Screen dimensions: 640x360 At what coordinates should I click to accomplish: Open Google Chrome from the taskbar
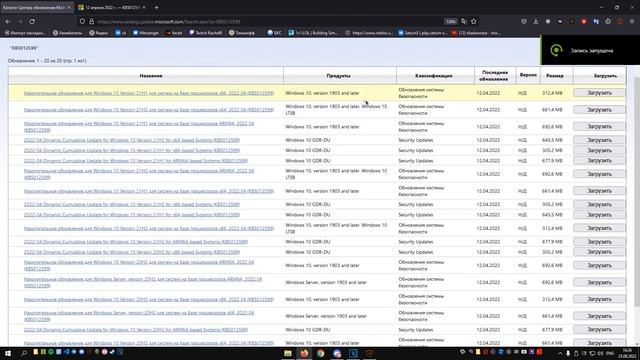(x=321, y=353)
